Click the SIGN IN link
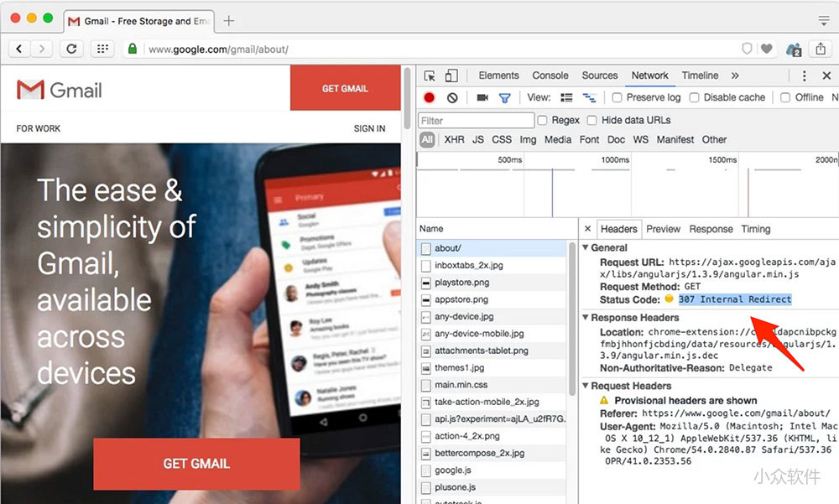This screenshot has height=504, width=839. tap(369, 128)
